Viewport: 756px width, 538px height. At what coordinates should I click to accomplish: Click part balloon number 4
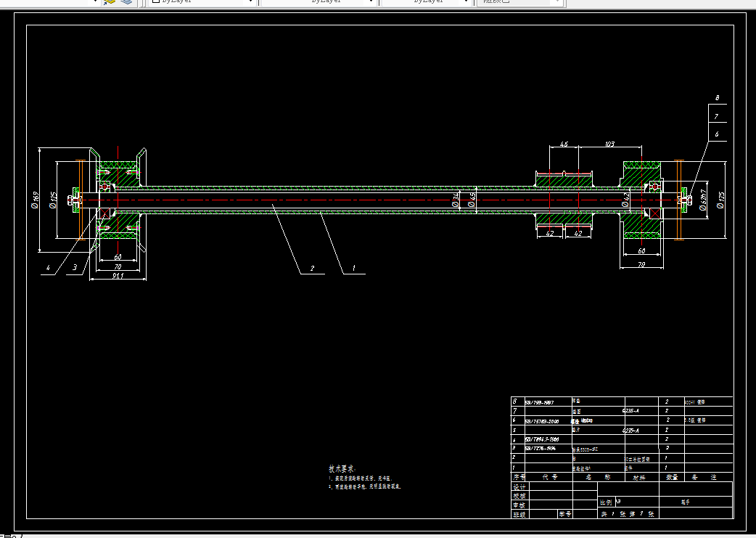tap(48, 268)
